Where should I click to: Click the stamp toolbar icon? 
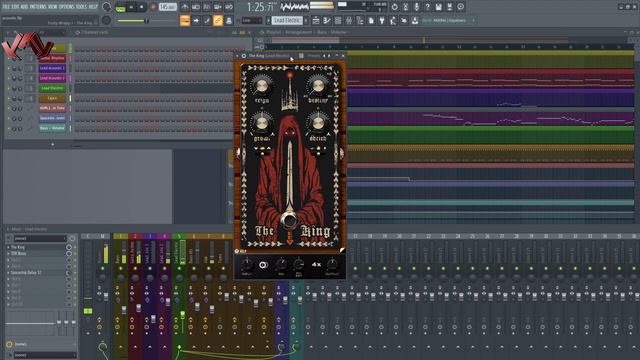pyautogui.click(x=229, y=20)
